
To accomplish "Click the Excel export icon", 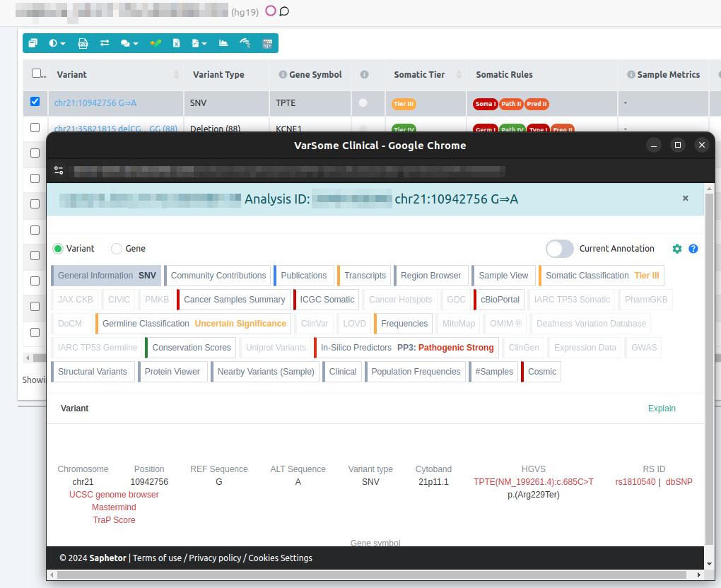I will (177, 43).
